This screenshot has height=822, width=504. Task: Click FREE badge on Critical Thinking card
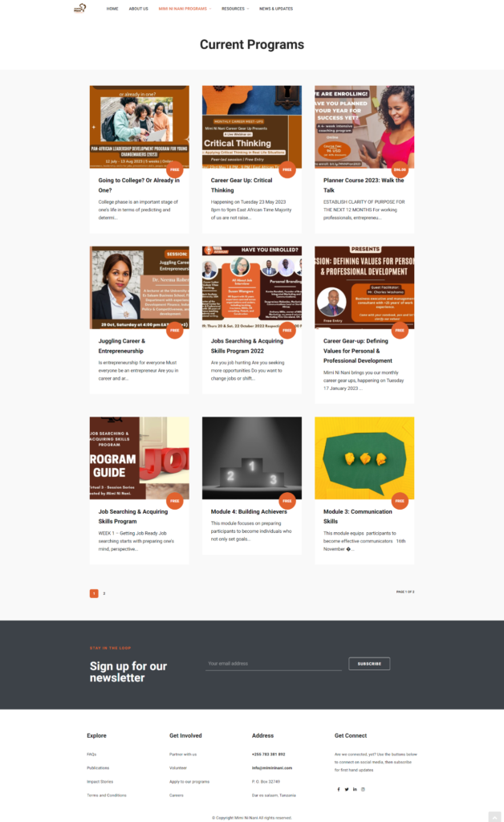pos(287,169)
